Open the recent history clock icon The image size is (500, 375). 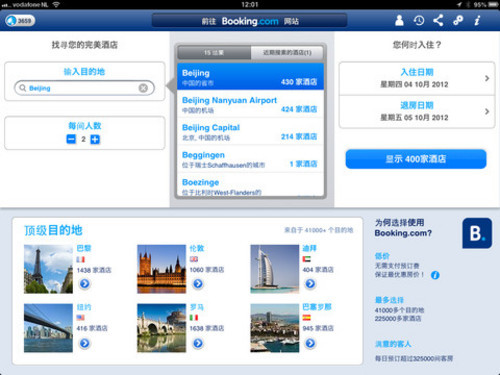419,21
